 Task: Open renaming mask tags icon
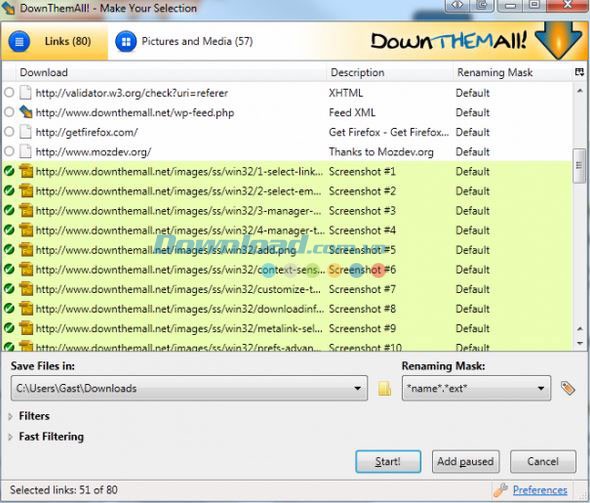(567, 388)
